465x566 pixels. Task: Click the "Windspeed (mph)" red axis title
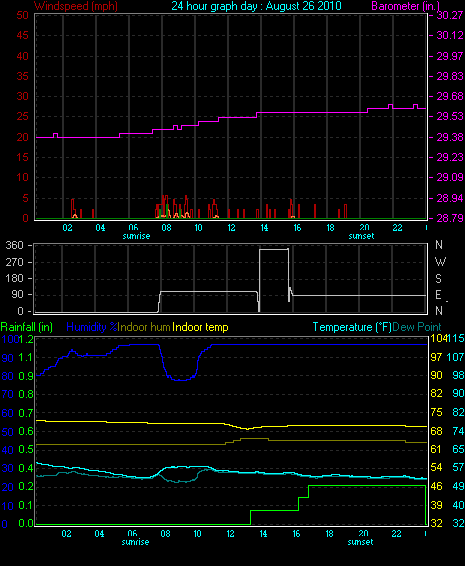pyautogui.click(x=76, y=6)
